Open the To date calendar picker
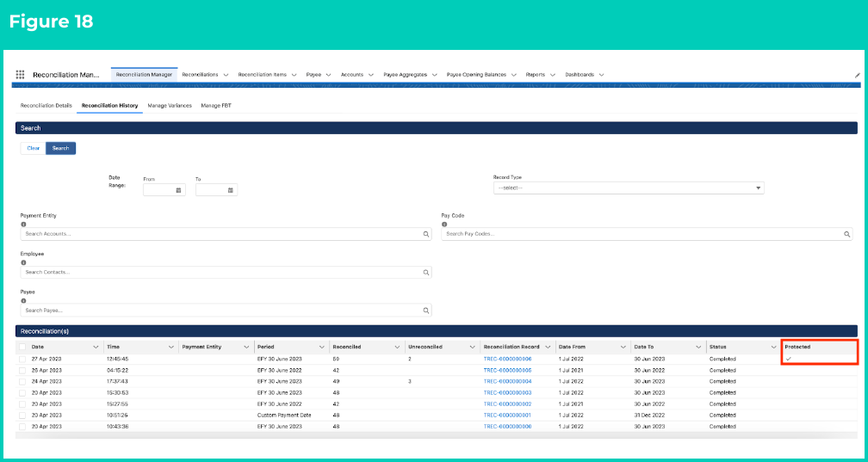 [230, 190]
